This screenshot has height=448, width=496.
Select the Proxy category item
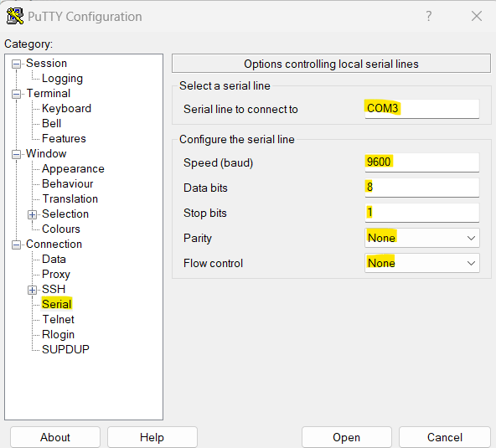point(56,274)
